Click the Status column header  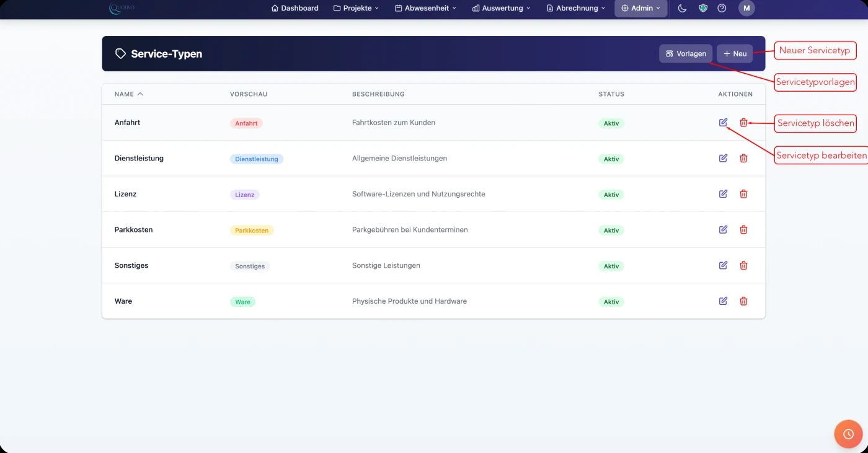coord(611,94)
